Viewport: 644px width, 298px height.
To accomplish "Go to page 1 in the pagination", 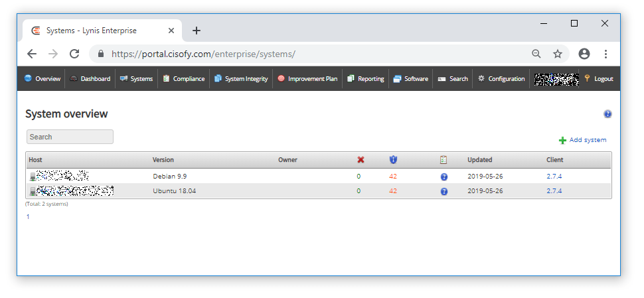I will (x=28, y=217).
